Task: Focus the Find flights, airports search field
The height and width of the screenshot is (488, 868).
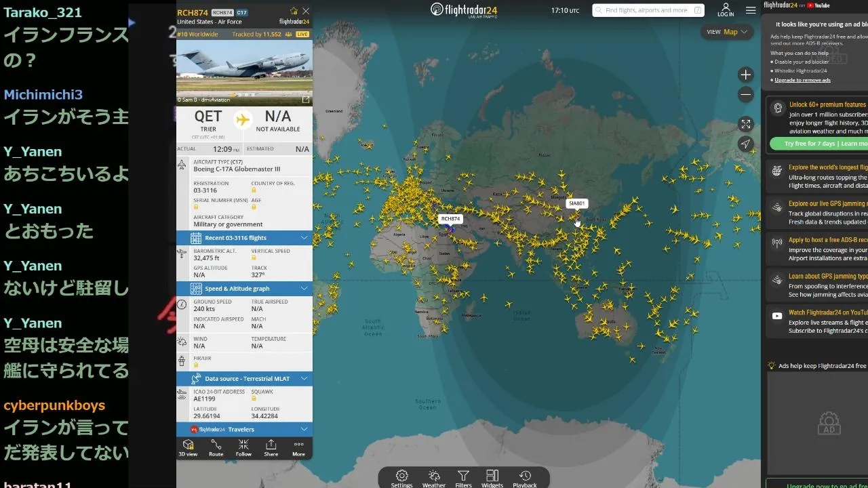Action: click(648, 10)
